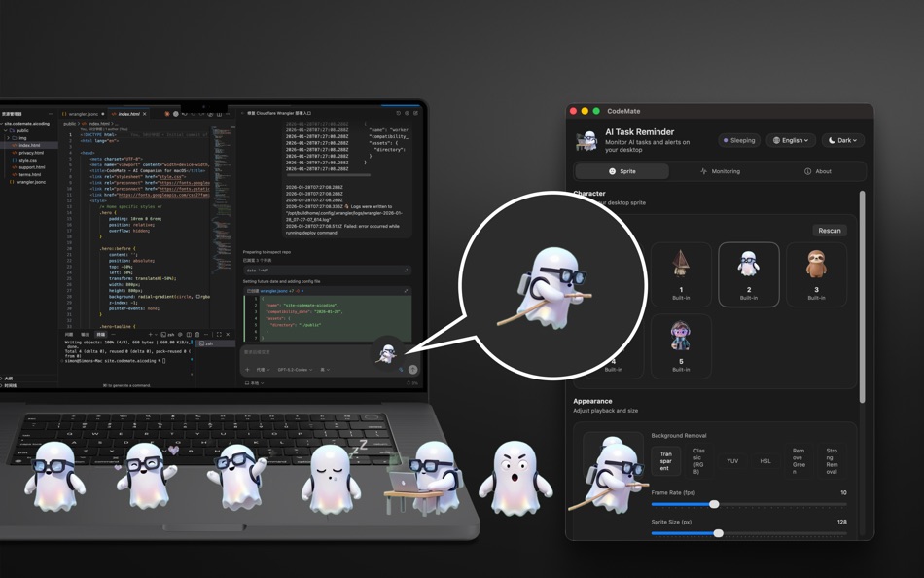Add a new terminal with plus icon
924x578 pixels.
[150, 335]
